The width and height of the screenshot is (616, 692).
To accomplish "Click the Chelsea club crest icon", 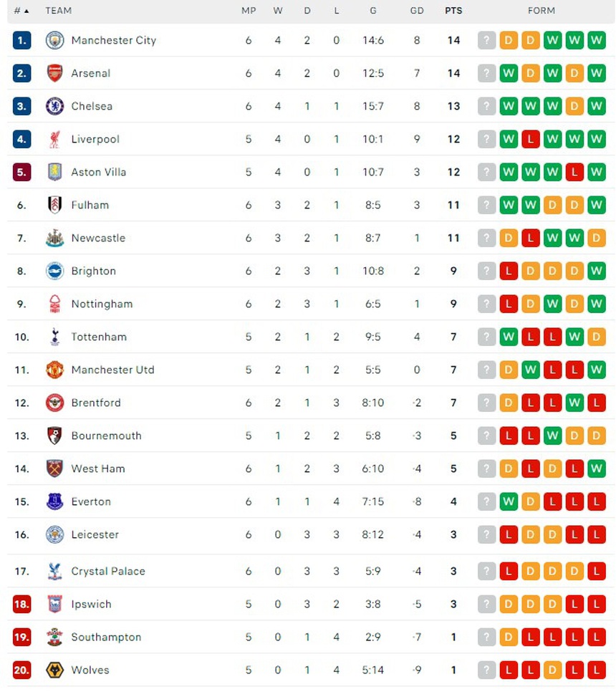I will pyautogui.click(x=55, y=107).
